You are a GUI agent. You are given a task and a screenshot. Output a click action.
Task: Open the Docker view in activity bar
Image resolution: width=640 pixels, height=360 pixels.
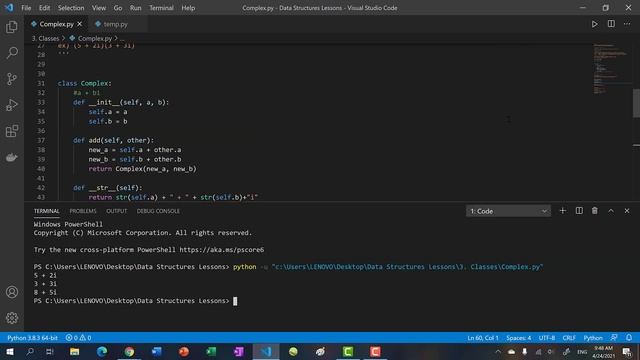[12, 157]
